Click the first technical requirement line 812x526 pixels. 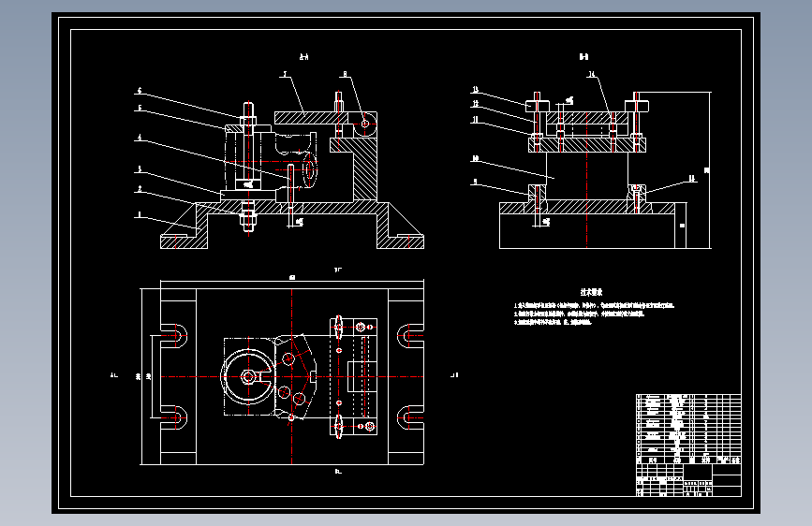pyautogui.click(x=594, y=305)
